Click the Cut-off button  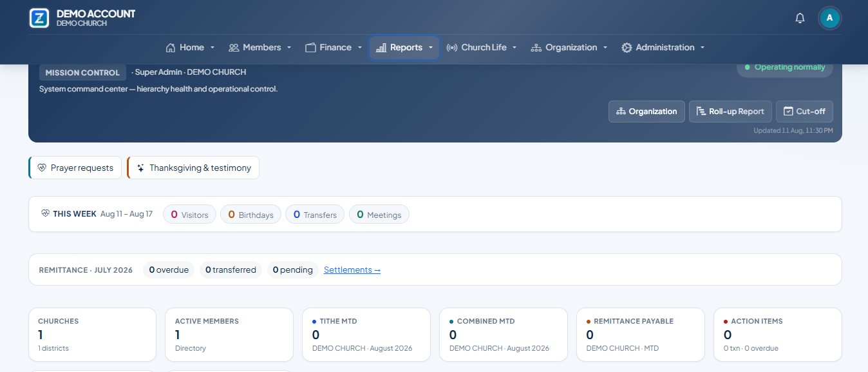pyautogui.click(x=804, y=112)
